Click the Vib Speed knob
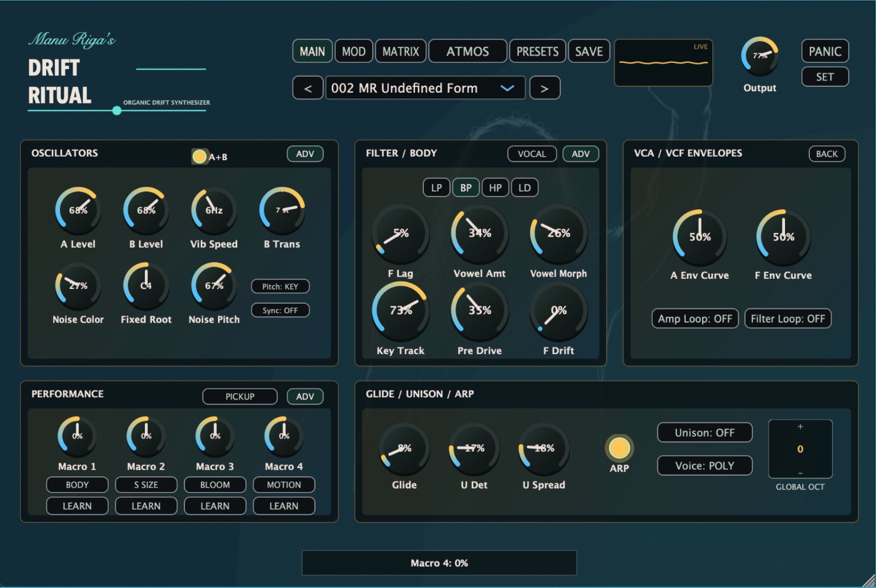Image resolution: width=876 pixels, height=588 pixels. pos(214,210)
